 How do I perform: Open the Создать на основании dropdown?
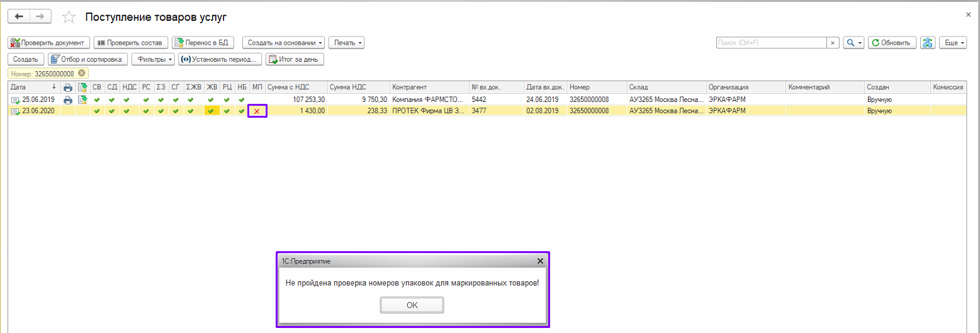point(283,43)
